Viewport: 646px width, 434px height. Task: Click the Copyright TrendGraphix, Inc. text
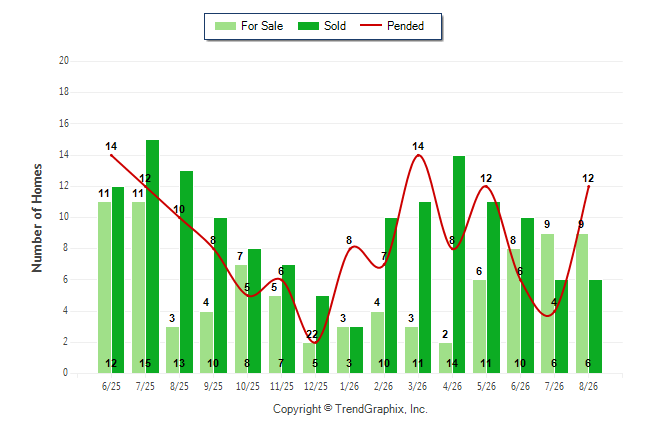350,409
